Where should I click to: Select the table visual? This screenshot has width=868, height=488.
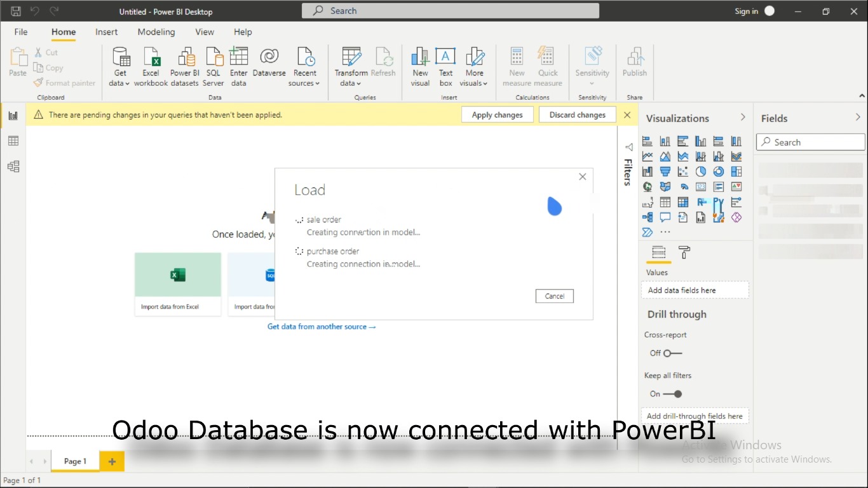coord(665,202)
